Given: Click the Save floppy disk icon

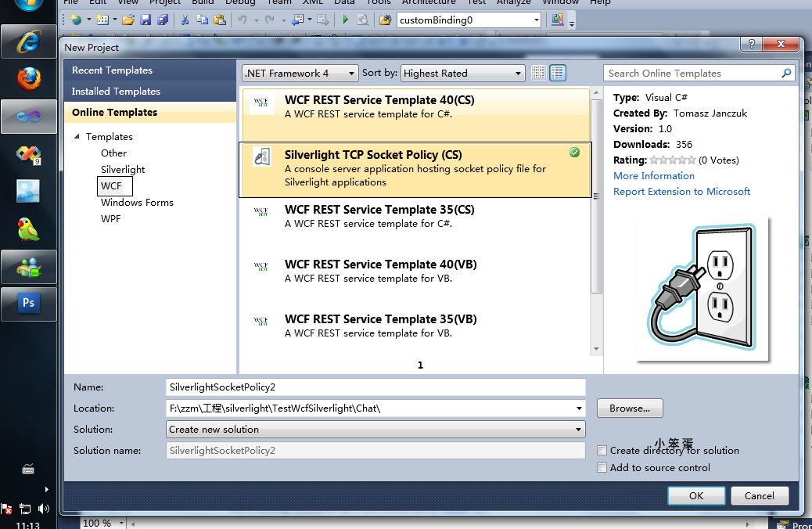Looking at the screenshot, I should point(146,20).
